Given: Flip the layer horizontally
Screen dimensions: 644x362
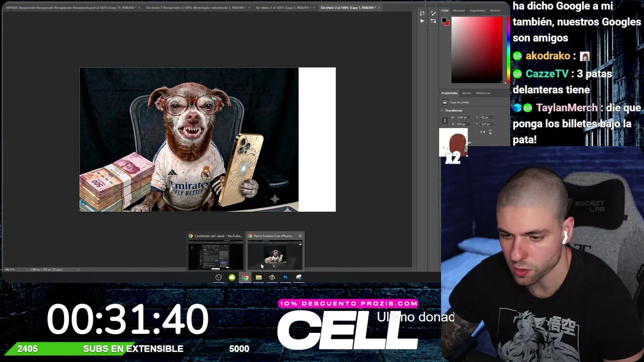Looking at the screenshot, I should pyautogui.click(x=482, y=132).
